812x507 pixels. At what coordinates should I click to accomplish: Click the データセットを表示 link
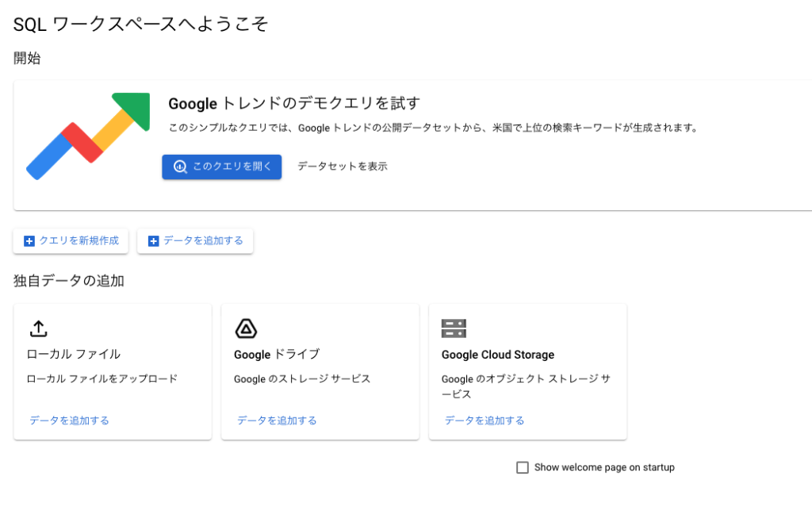click(x=342, y=167)
